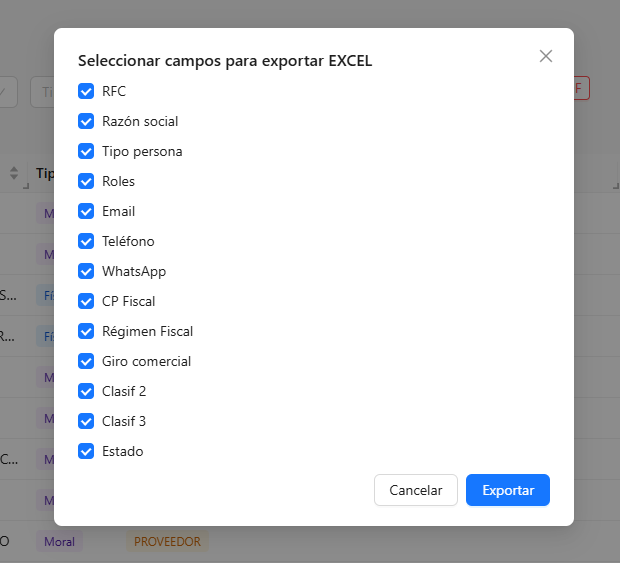
Task: Uncheck the Giro comercial checkbox
Action: pos(86,361)
